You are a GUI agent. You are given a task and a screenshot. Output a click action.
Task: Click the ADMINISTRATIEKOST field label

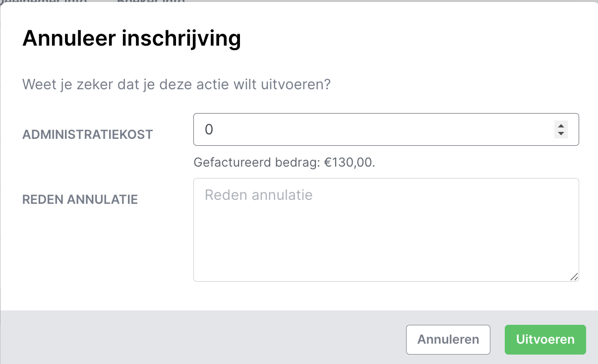(x=88, y=134)
